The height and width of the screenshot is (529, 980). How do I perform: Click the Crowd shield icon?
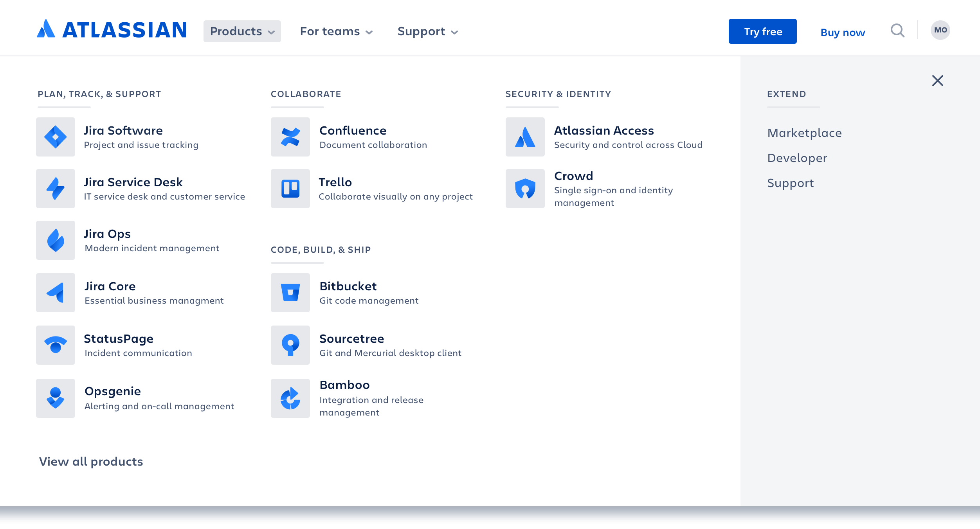(x=525, y=189)
